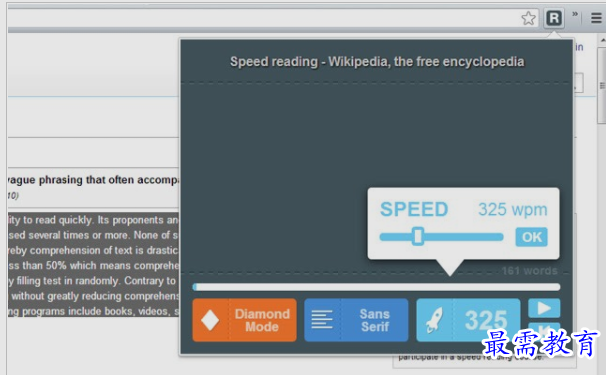The width and height of the screenshot is (606, 375).
Task: Click the 161 words count
Action: pyautogui.click(x=529, y=271)
